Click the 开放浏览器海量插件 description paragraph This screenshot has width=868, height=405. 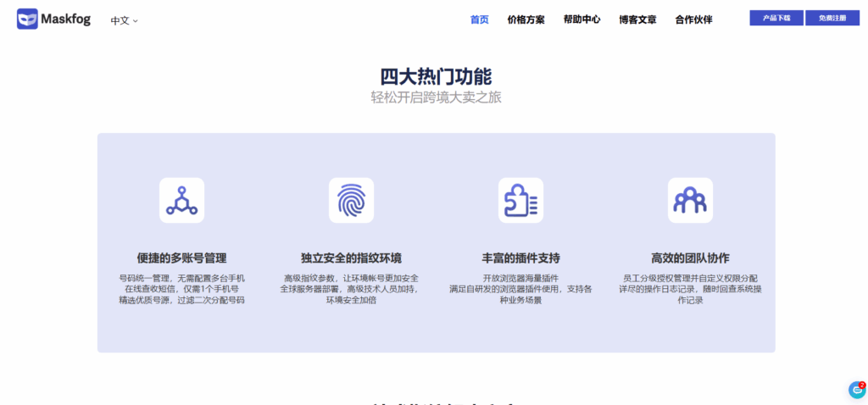coord(521,289)
